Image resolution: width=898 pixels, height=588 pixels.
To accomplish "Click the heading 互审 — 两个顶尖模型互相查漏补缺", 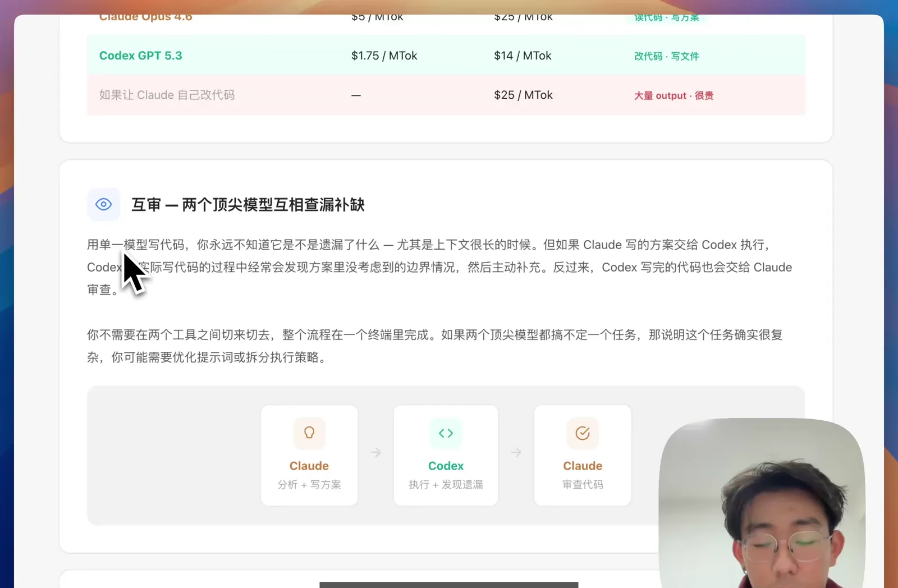I will tap(248, 205).
